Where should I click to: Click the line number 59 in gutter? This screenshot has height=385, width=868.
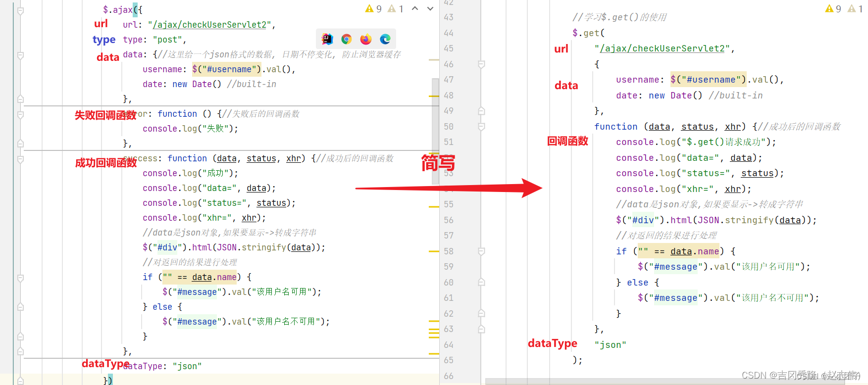[449, 267]
